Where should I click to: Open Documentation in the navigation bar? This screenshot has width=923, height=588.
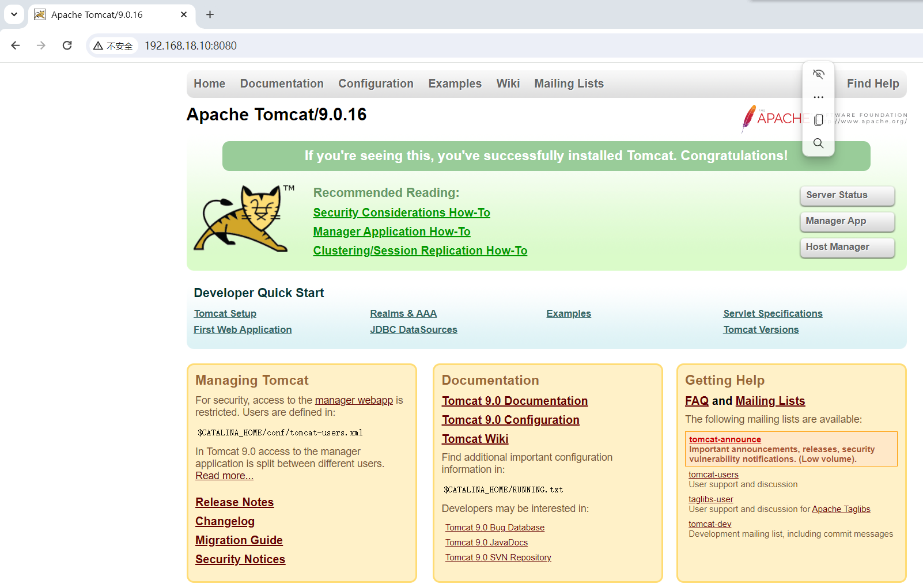click(282, 84)
